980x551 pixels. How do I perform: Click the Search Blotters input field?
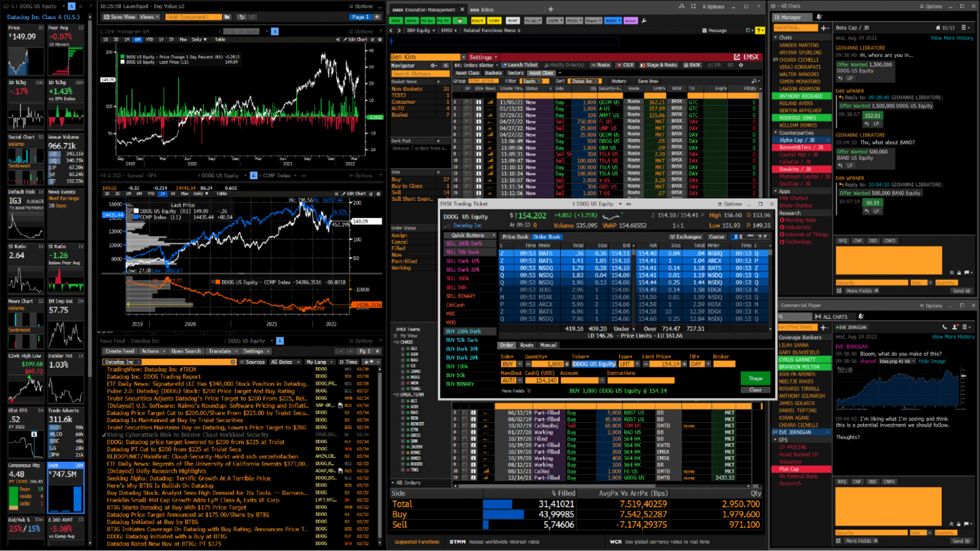click(420, 73)
